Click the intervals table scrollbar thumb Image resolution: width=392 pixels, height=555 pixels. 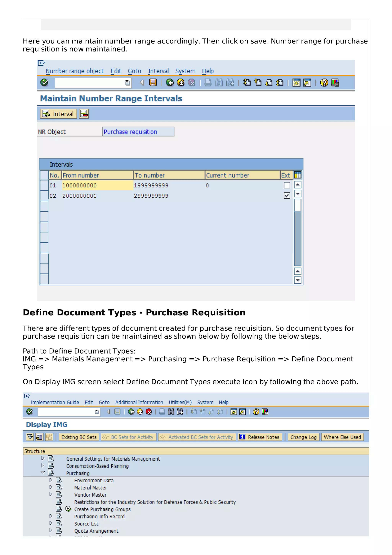click(298, 205)
